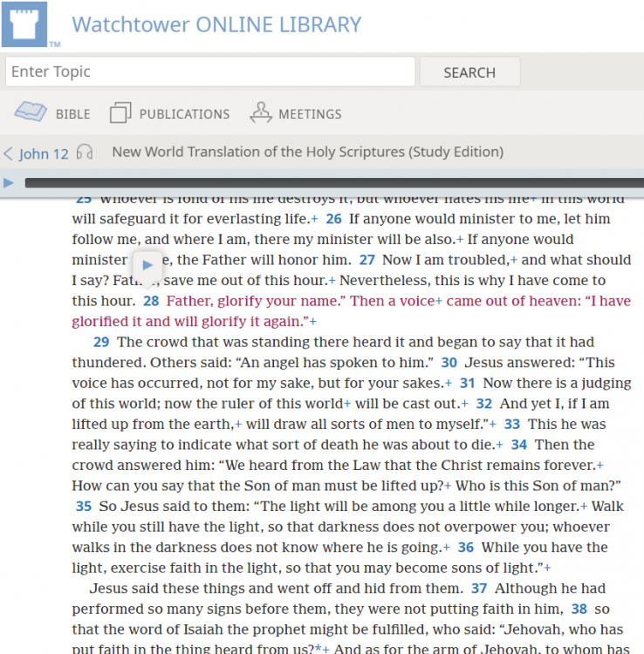This screenshot has height=654, width=644.
Task: Click "Jesus said these things and went off"
Action: 211,589
